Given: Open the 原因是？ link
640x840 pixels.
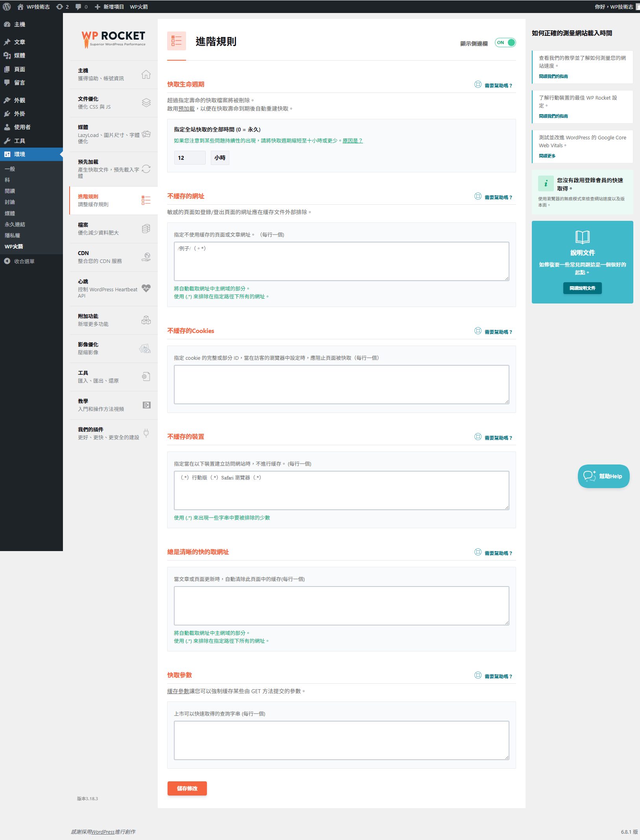Looking at the screenshot, I should tap(352, 141).
